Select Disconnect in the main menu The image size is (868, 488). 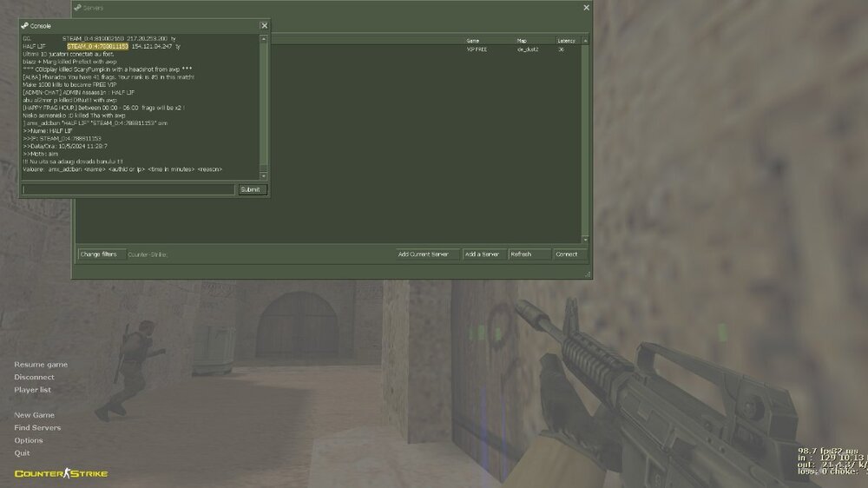point(34,378)
